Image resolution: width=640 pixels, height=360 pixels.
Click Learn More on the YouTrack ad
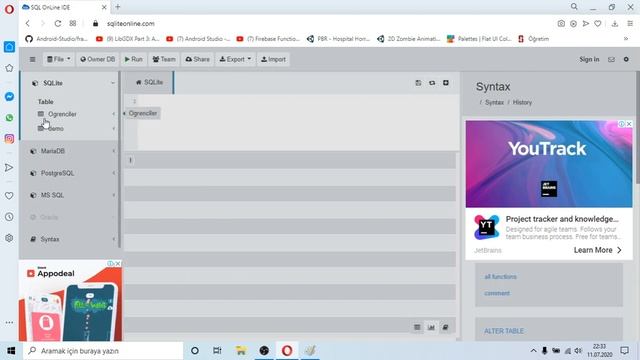tap(598, 250)
